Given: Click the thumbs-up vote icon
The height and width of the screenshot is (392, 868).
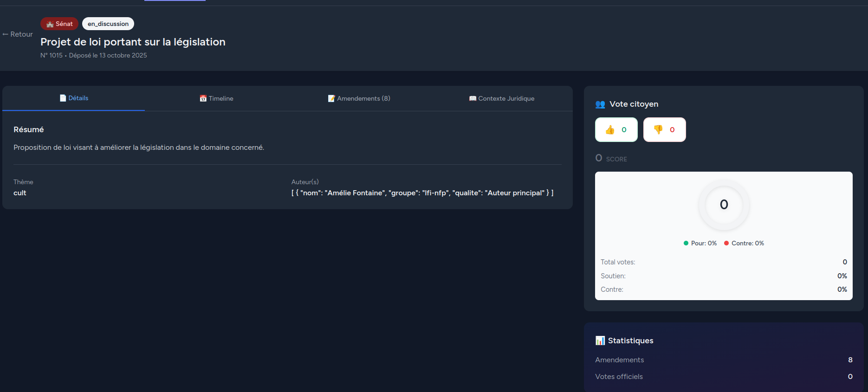Looking at the screenshot, I should (x=610, y=130).
